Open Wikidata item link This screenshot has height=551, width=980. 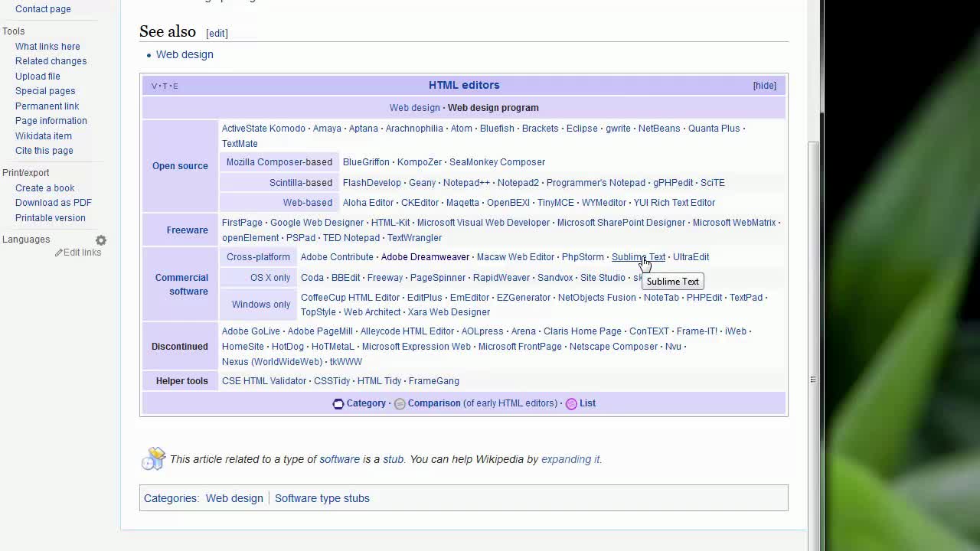tap(43, 136)
